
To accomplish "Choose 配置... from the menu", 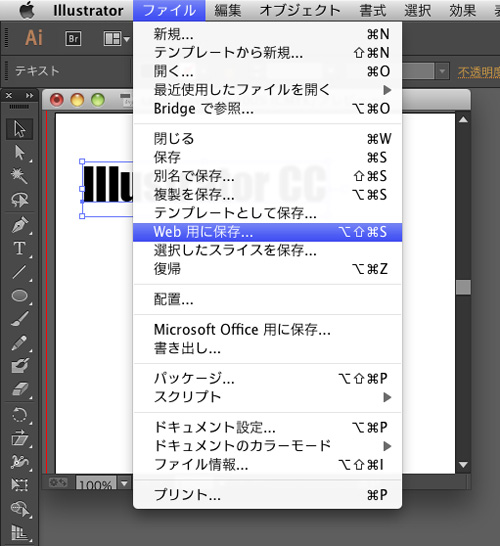I will [267, 299].
